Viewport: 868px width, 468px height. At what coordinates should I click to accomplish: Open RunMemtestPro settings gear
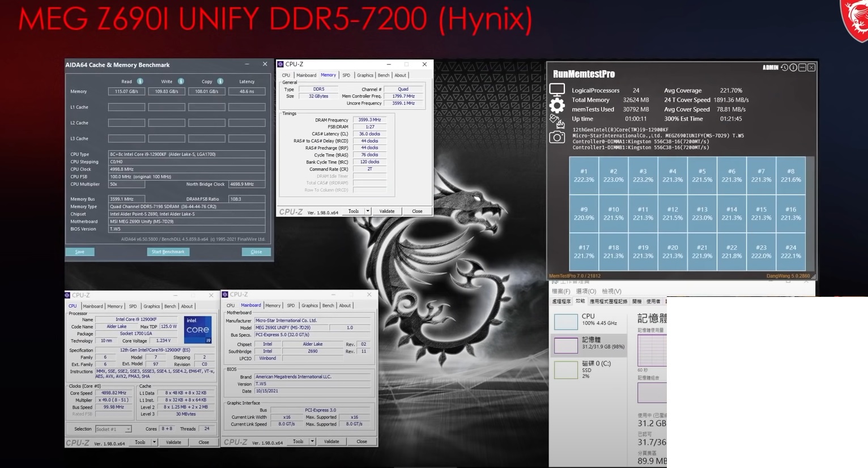pyautogui.click(x=557, y=105)
